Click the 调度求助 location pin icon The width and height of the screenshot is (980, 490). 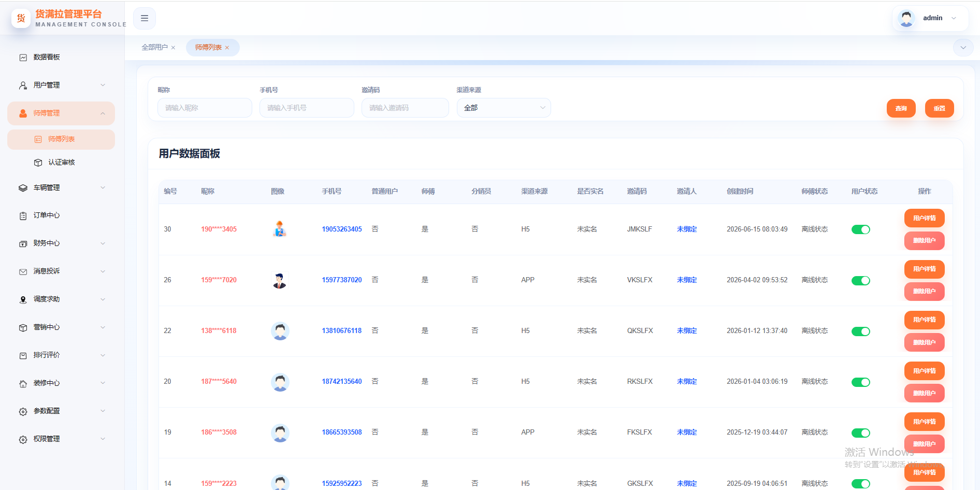point(23,299)
